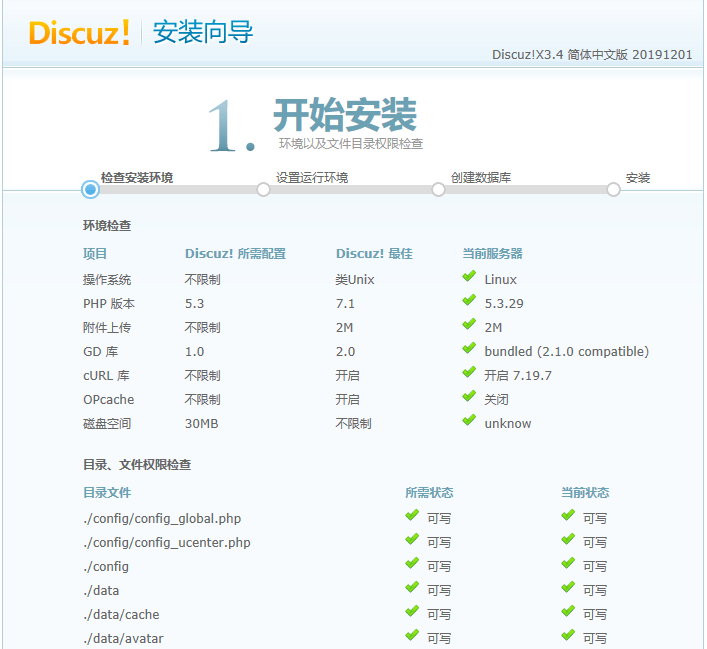Select the 检查安装环境 step circle

90,189
